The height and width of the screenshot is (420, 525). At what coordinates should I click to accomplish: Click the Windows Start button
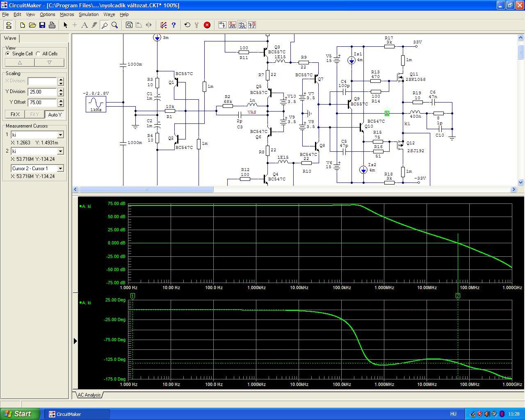(x=20, y=414)
